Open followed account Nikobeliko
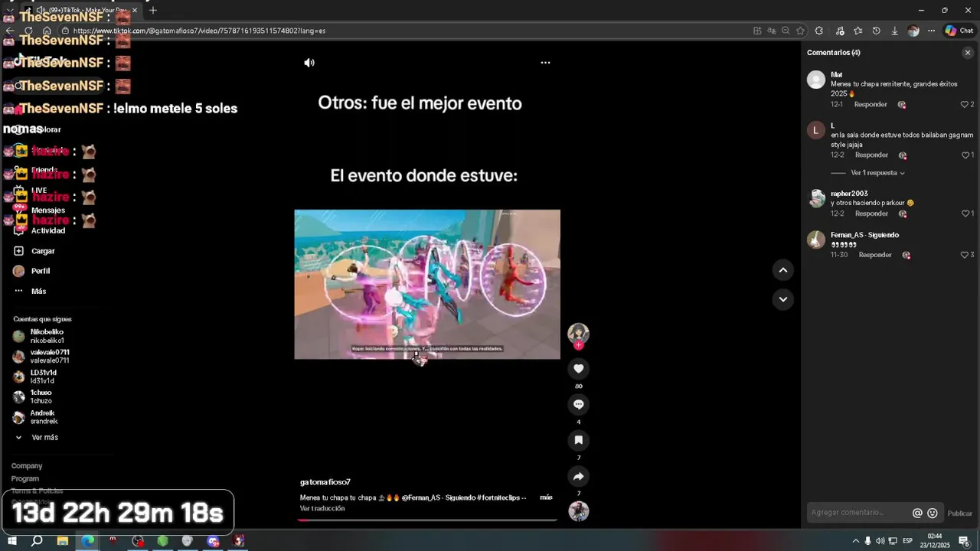The image size is (980, 551). tap(38, 336)
